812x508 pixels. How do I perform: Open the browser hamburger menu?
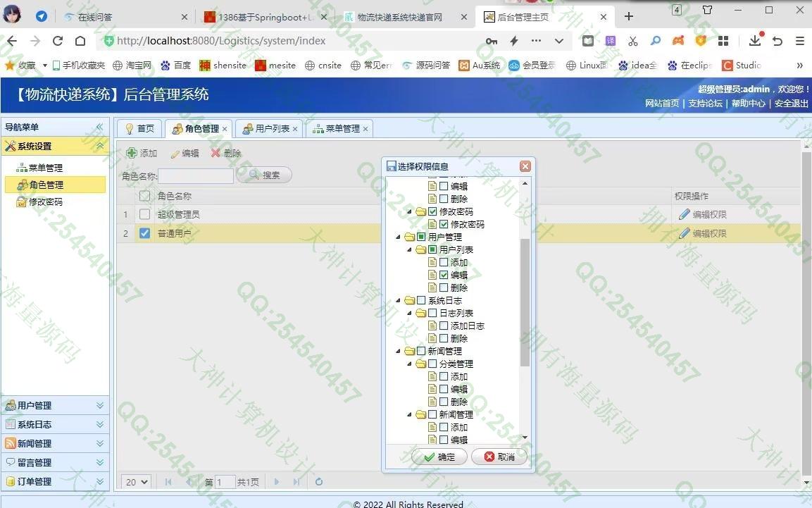click(800, 41)
